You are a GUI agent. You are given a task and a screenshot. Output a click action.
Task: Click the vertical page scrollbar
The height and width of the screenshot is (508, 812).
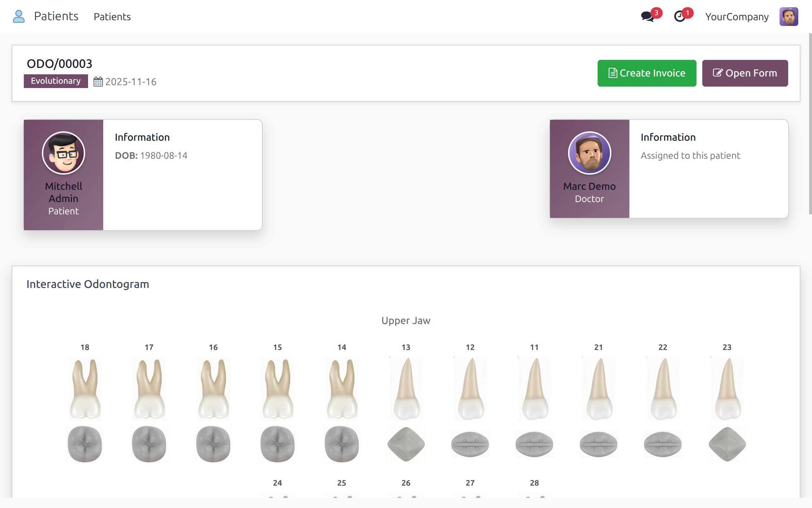810,123
